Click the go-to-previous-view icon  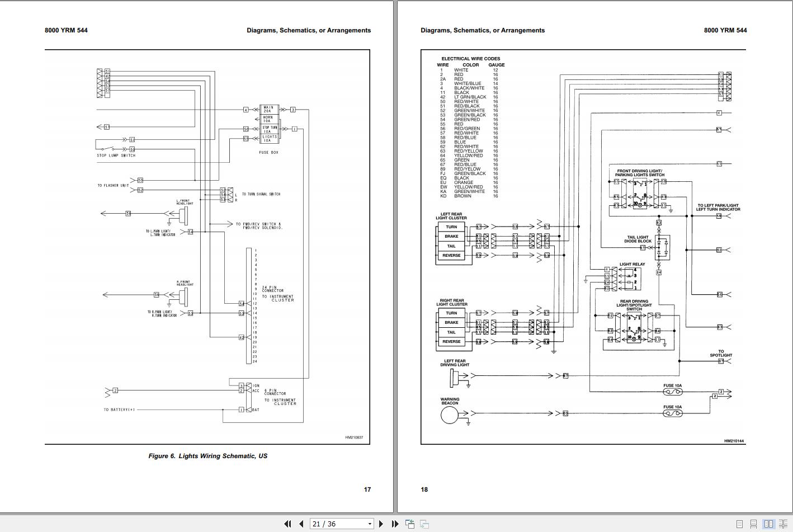(x=410, y=524)
